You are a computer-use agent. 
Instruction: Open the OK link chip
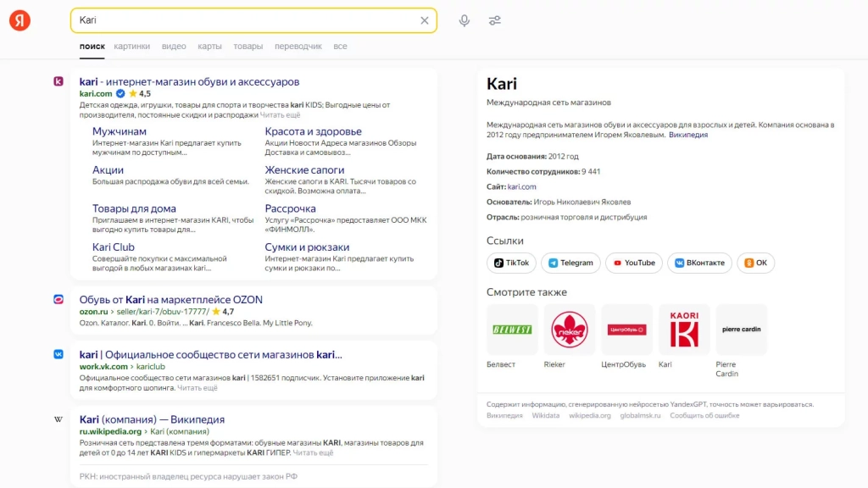pos(755,263)
